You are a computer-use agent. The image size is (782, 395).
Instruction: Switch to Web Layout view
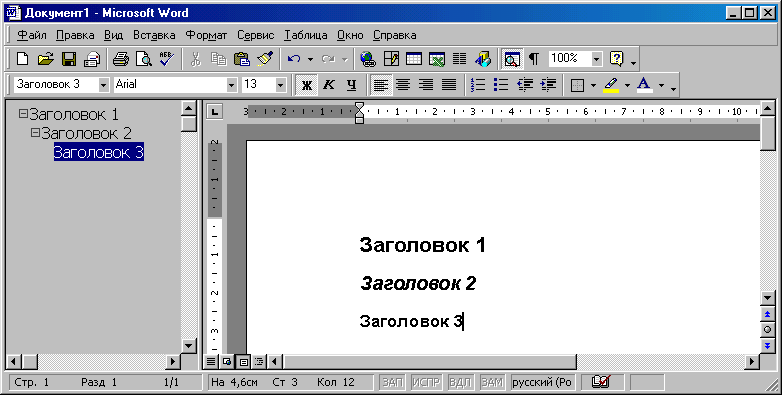pyautogui.click(x=227, y=362)
